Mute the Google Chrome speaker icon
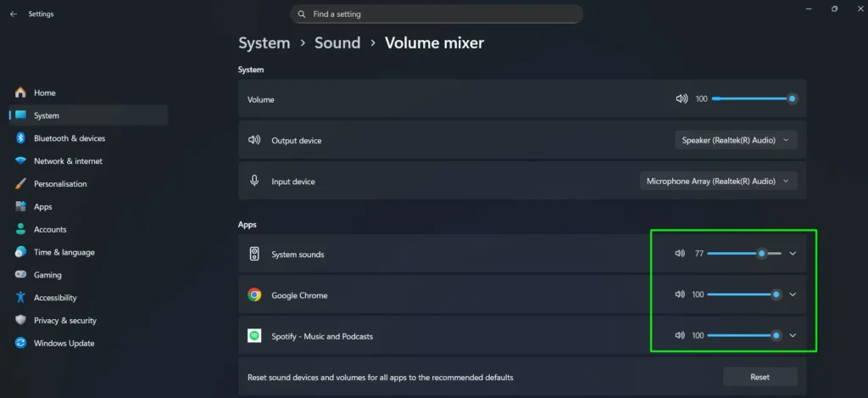Viewport: 868px width, 398px height. pyautogui.click(x=680, y=294)
